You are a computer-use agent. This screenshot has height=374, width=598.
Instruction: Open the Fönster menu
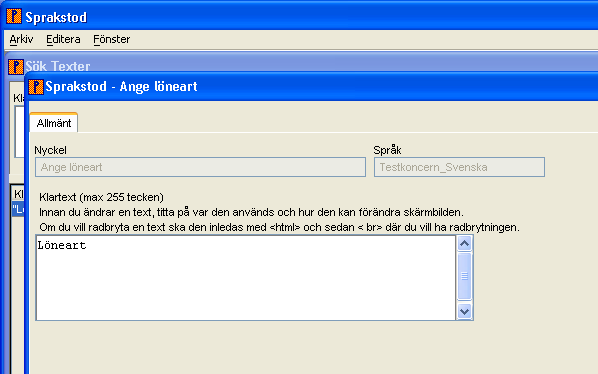point(112,39)
